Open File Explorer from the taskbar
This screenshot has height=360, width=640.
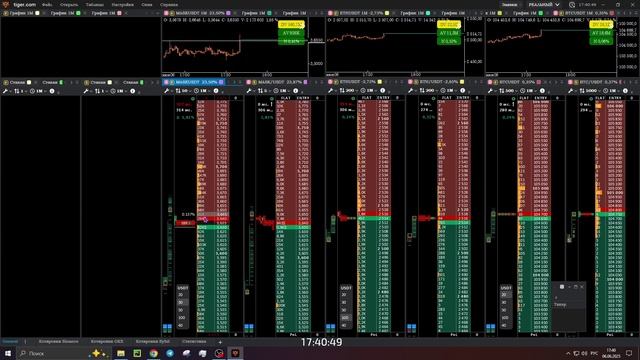tap(121, 353)
